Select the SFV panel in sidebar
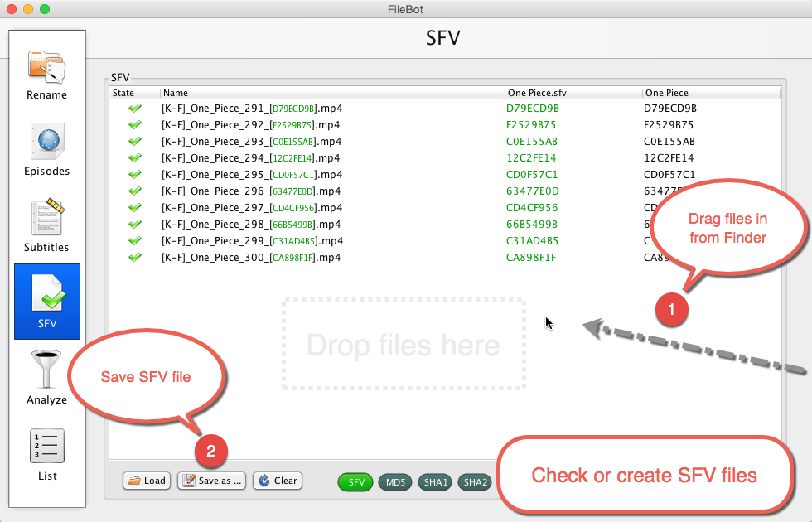 47,302
